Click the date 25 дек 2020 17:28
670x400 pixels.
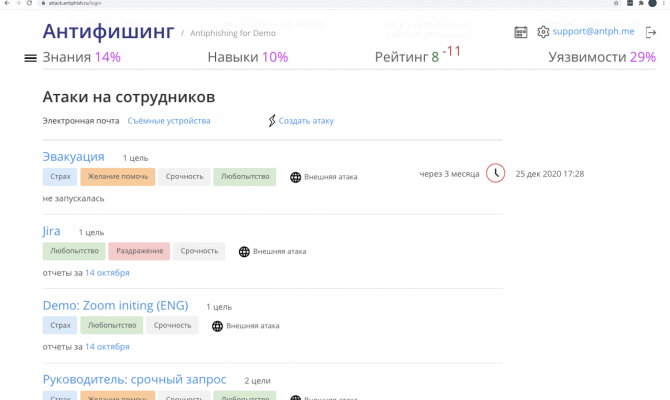click(550, 174)
